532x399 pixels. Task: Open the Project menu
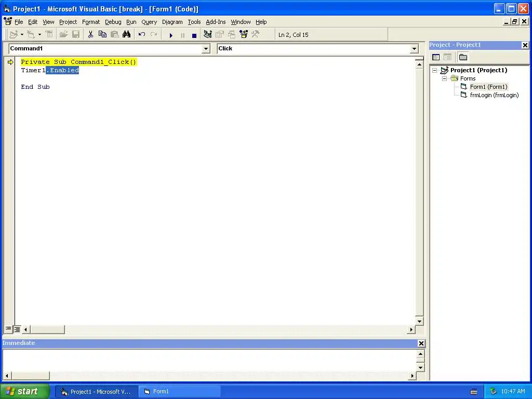[68, 22]
